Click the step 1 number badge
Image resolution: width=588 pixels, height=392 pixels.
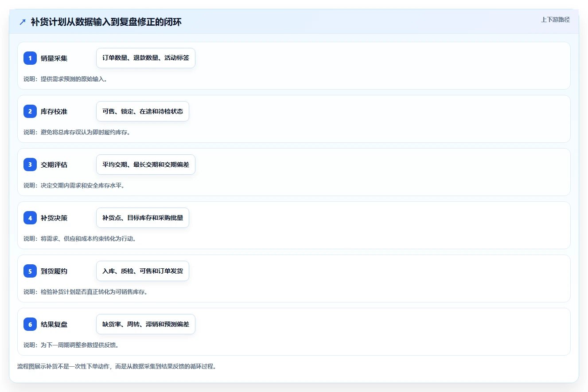click(30, 58)
